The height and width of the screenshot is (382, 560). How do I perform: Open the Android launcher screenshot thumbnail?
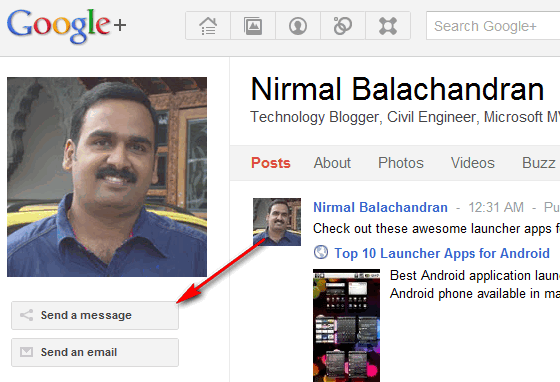(346, 326)
